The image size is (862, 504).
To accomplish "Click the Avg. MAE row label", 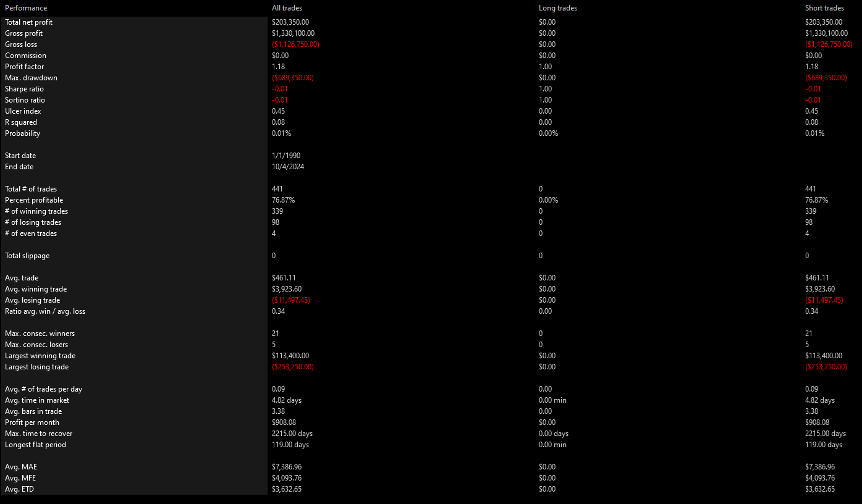I will pyautogui.click(x=22, y=467).
